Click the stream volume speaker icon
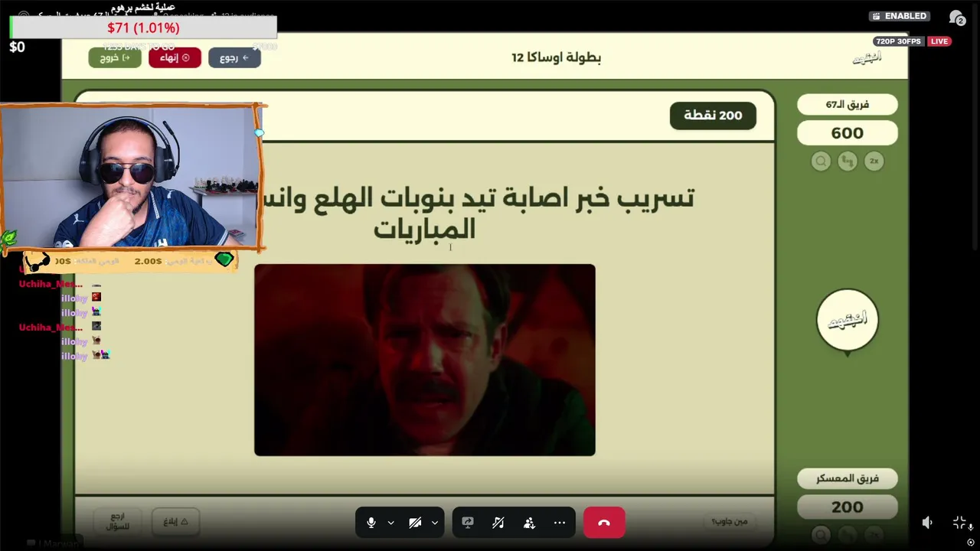The width and height of the screenshot is (980, 551). click(927, 523)
